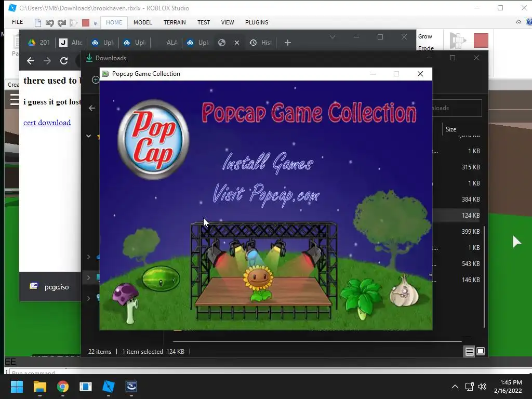Screen dimensions: 532x399
Task: Click the browser Forward arrow
Action: click(x=47, y=61)
